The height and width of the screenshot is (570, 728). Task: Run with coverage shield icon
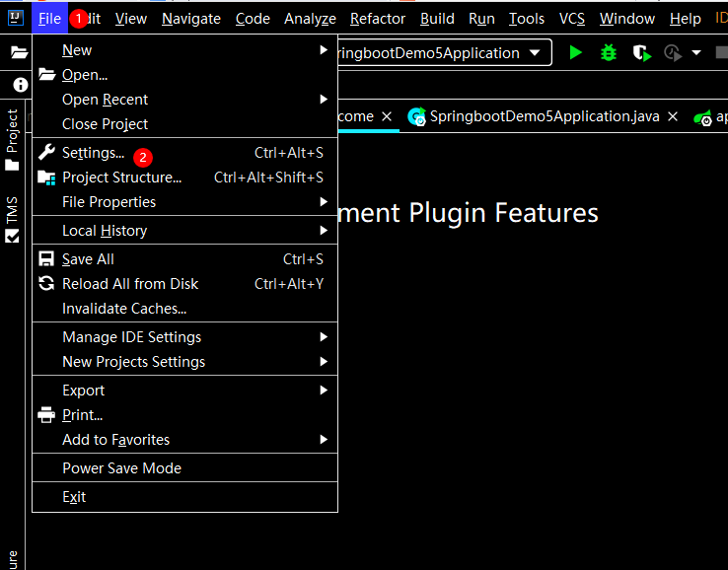(x=642, y=53)
